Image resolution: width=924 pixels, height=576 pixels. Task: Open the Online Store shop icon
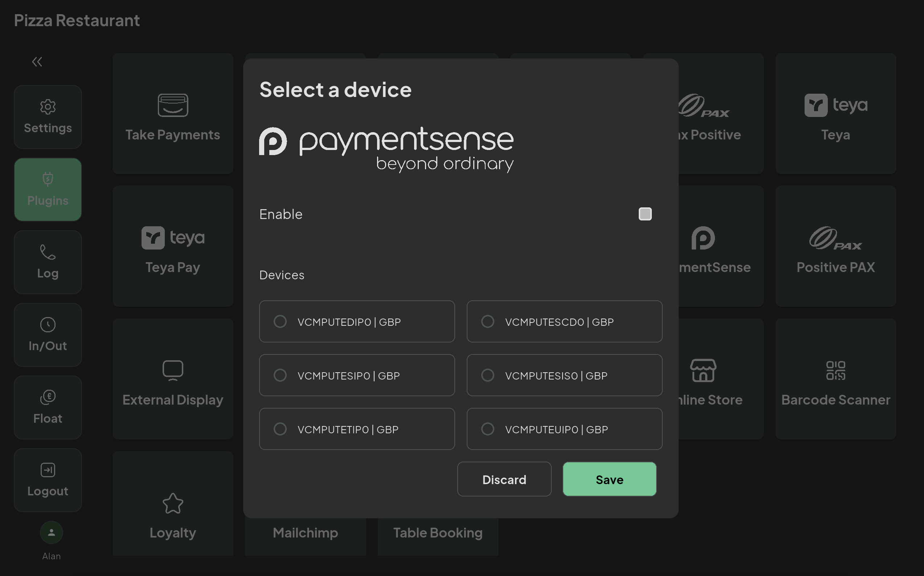[x=703, y=370]
